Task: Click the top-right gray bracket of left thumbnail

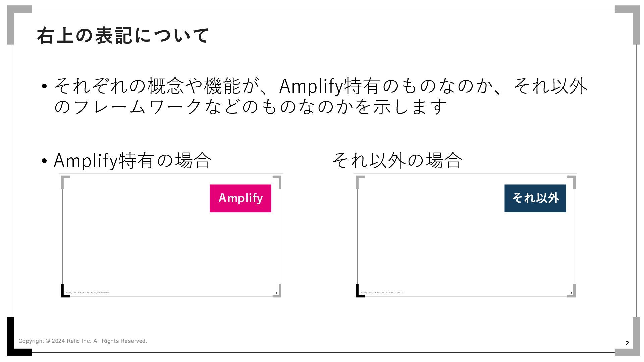Action: [x=278, y=181]
